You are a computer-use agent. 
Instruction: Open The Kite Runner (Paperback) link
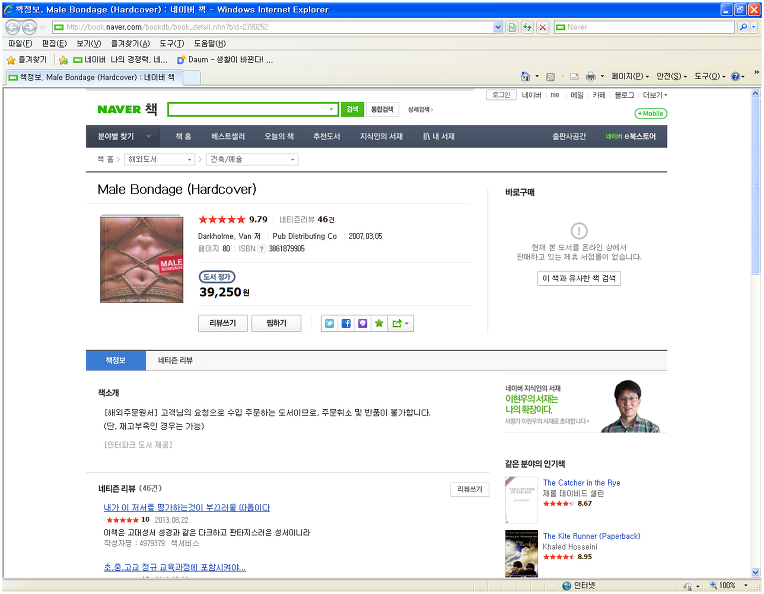[x=592, y=536]
